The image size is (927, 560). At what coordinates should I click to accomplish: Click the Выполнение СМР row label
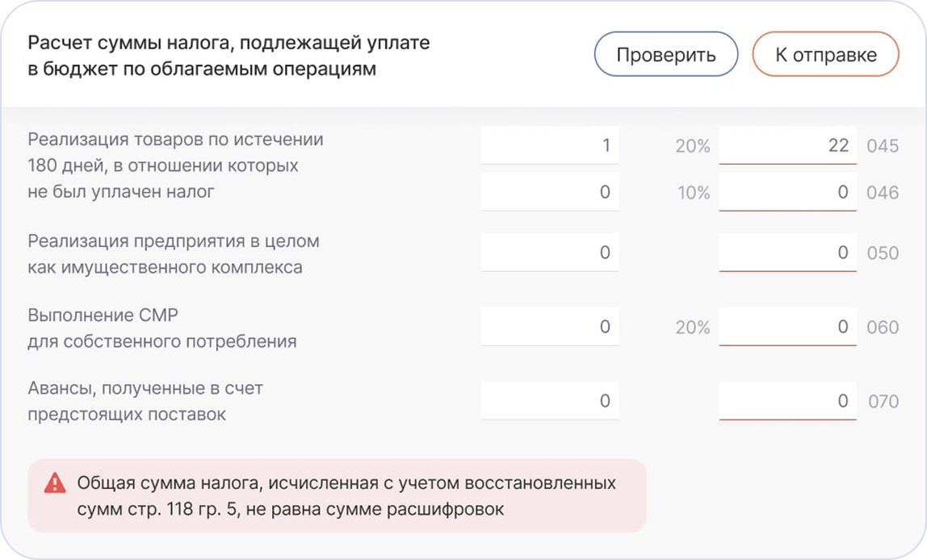pos(162,328)
